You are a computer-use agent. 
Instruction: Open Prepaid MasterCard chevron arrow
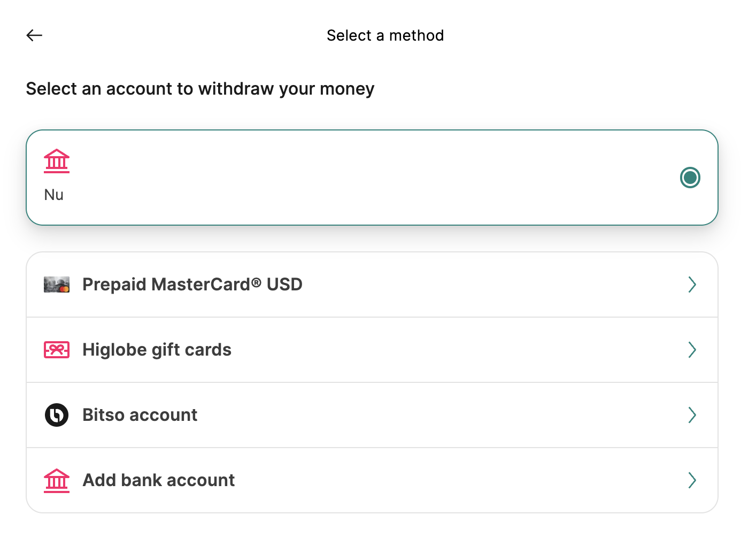tap(692, 284)
